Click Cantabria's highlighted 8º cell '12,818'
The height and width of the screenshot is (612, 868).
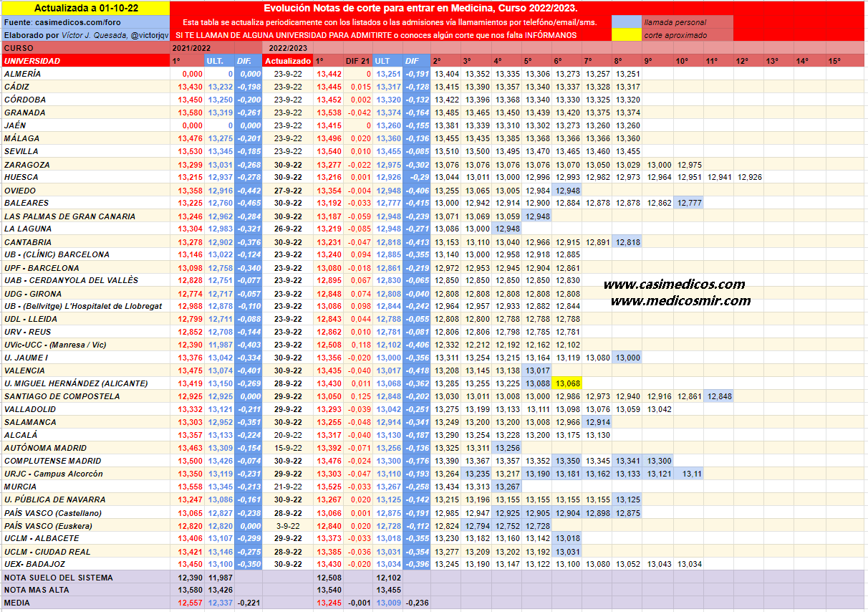[x=627, y=242]
